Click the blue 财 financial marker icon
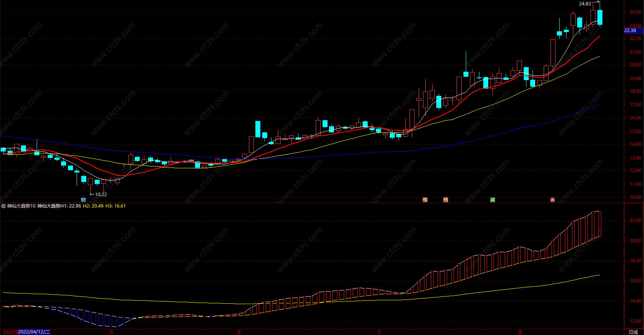 coord(84,200)
